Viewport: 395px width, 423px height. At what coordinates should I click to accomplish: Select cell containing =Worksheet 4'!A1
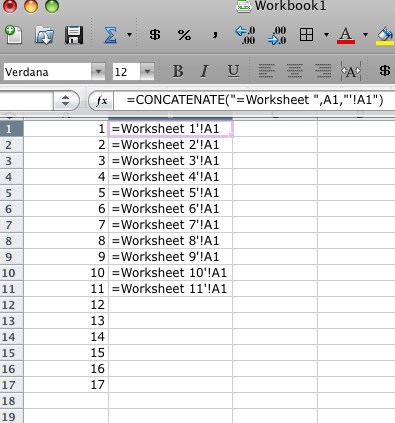click(170, 177)
